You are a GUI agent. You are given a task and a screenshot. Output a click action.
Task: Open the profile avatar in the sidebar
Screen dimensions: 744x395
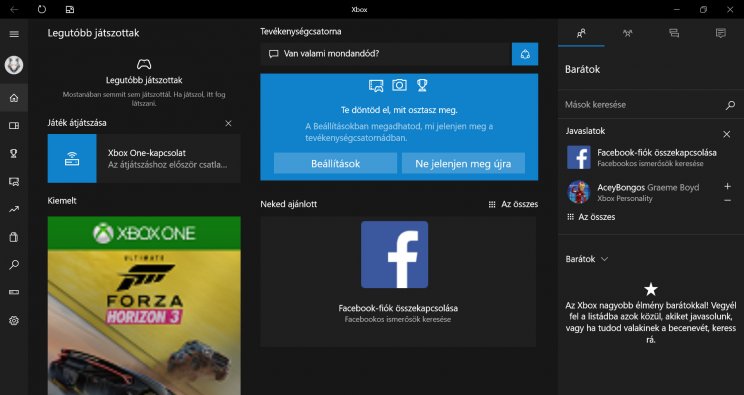14,65
